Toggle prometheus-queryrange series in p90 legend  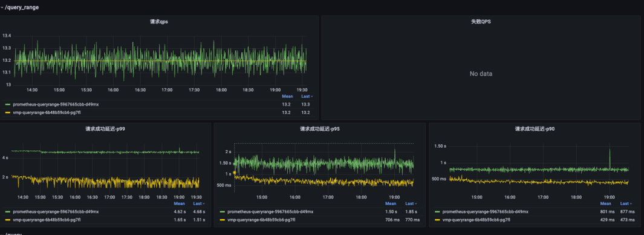click(486, 211)
